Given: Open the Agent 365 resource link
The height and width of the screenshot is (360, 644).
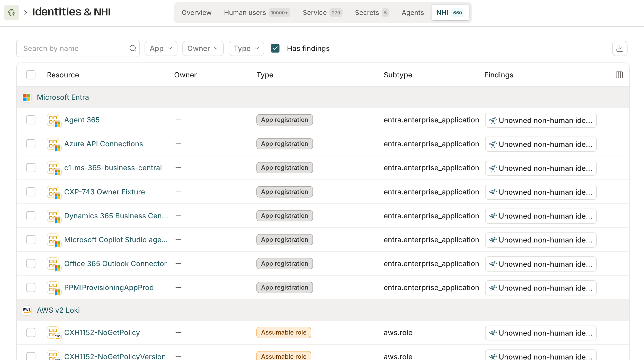Looking at the screenshot, I should (x=82, y=120).
